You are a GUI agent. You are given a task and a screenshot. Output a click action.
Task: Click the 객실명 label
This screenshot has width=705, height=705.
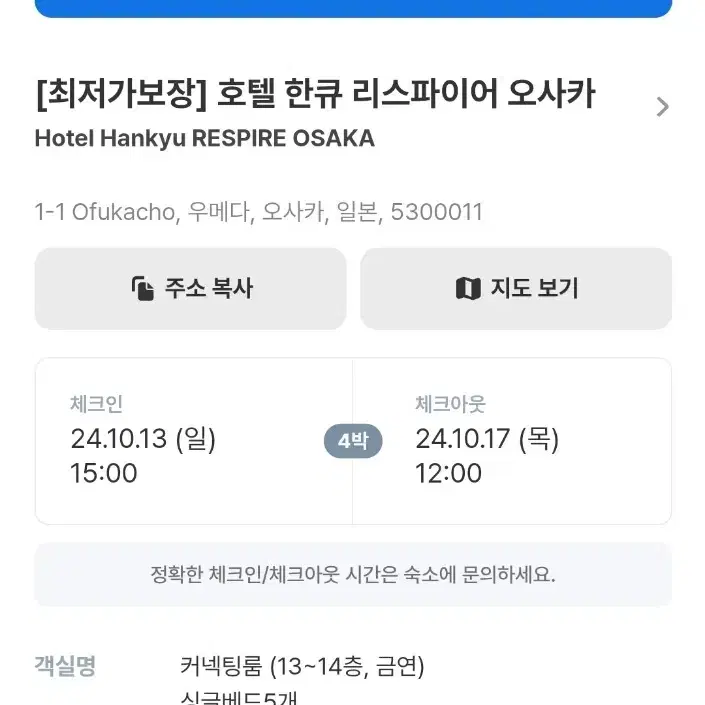pyautogui.click(x=65, y=666)
